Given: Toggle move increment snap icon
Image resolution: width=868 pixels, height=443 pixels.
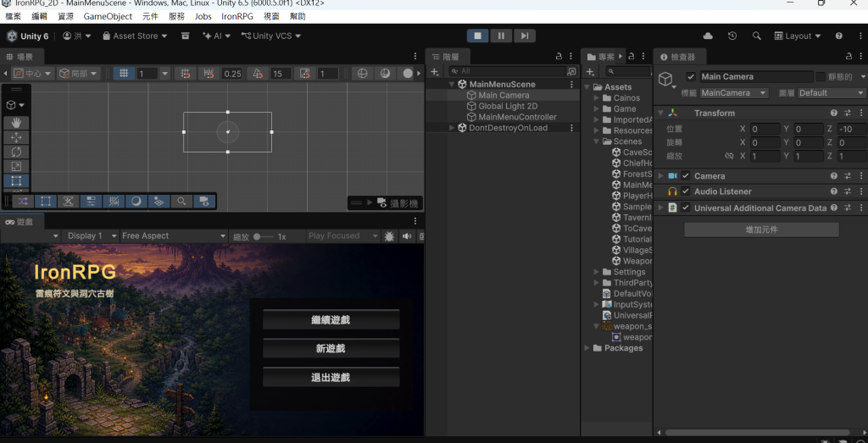Looking at the screenshot, I should tap(209, 73).
